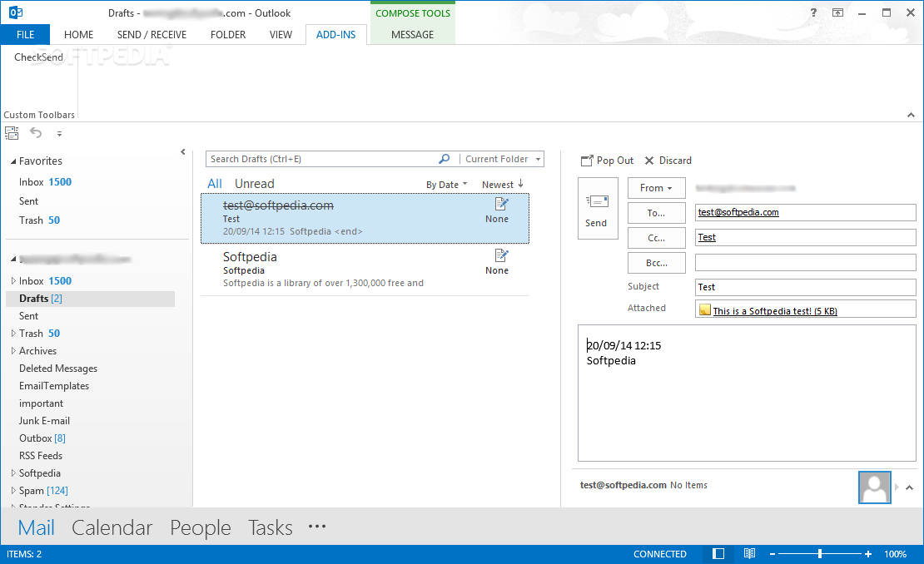
Task: Expand the Archives folder
Action: click(x=13, y=351)
